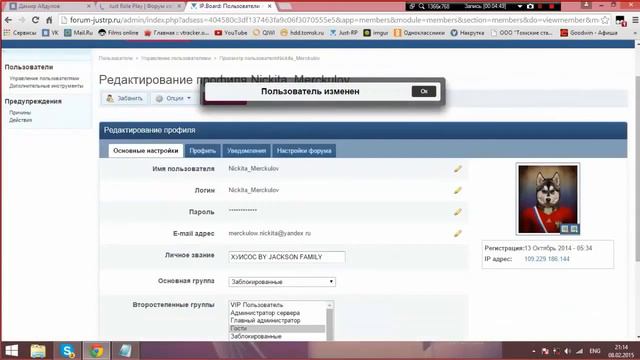Open the Опции dropdown menu

click(173, 98)
